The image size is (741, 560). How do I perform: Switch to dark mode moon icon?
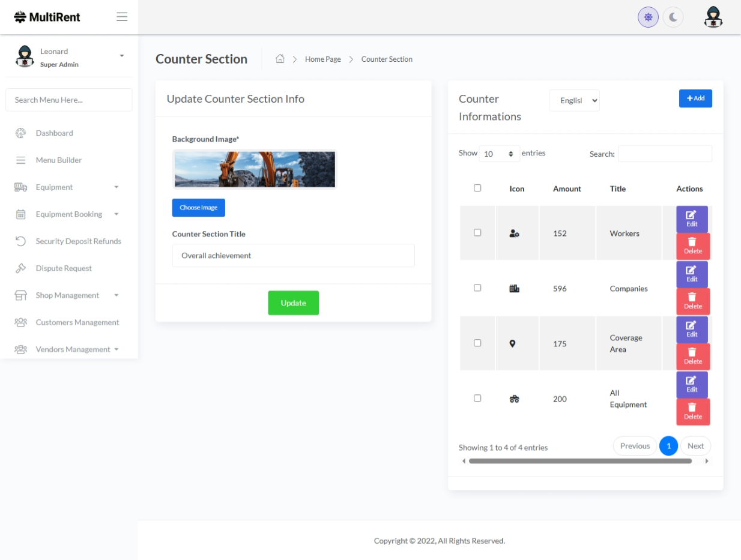(x=673, y=17)
